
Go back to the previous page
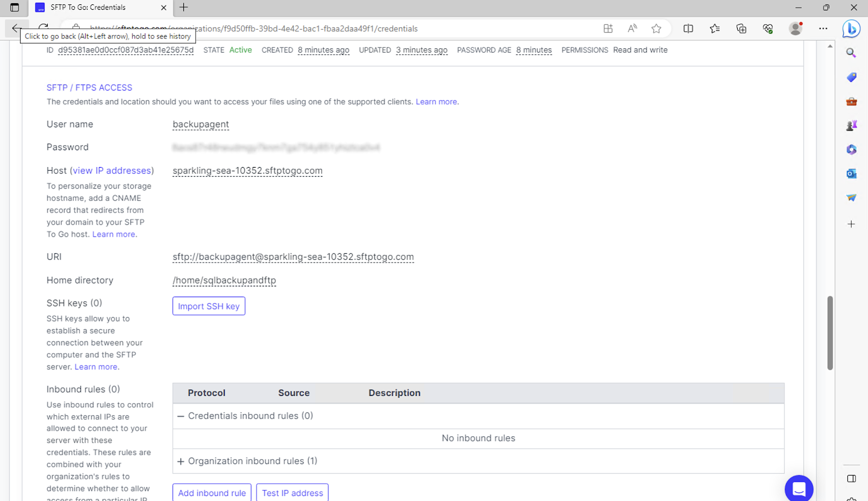16,28
